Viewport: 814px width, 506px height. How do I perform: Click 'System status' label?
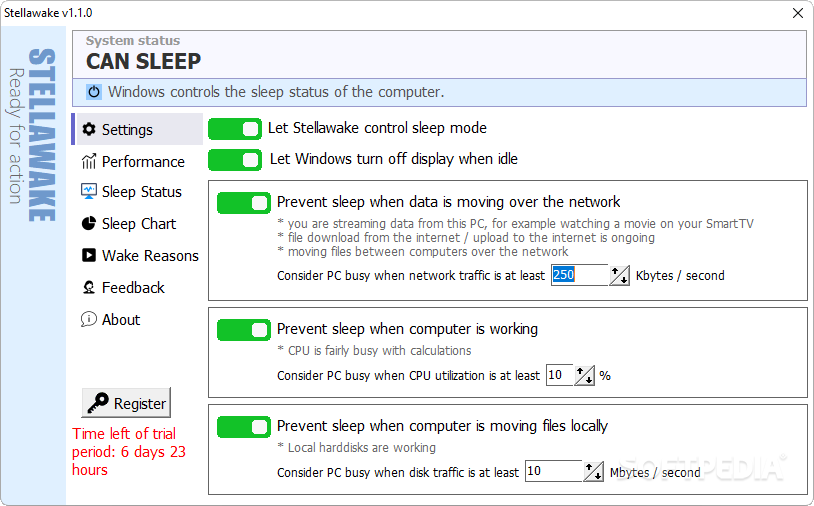coord(133,40)
